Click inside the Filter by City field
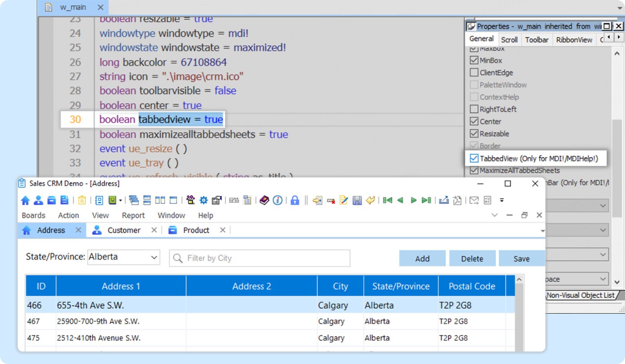 point(259,258)
